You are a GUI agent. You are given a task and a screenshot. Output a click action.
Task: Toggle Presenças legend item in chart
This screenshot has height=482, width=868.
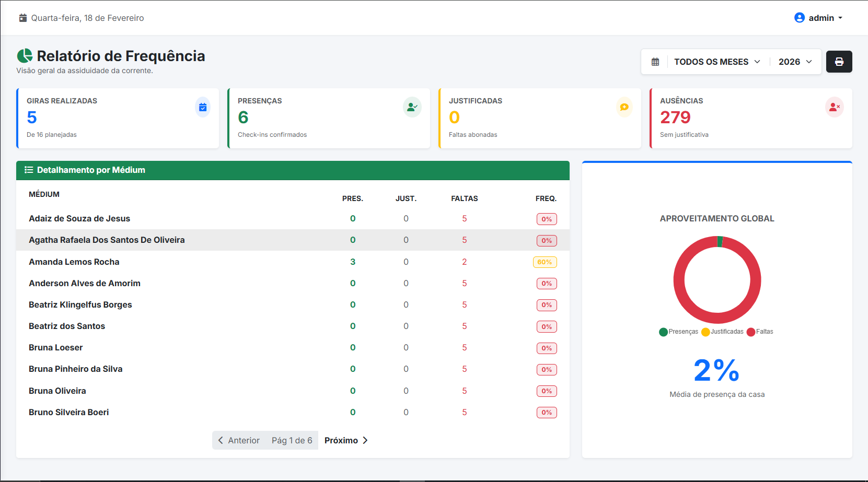678,332
